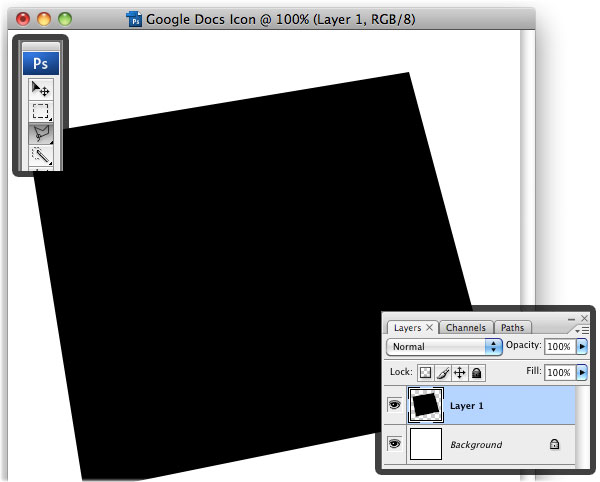Select Layer 1 thumbnail
The width and height of the screenshot is (600, 482).
point(426,405)
